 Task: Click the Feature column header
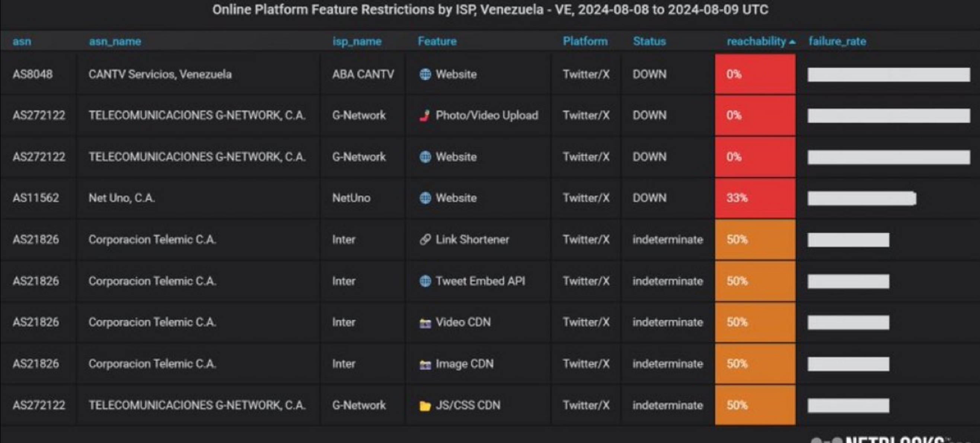pos(437,41)
